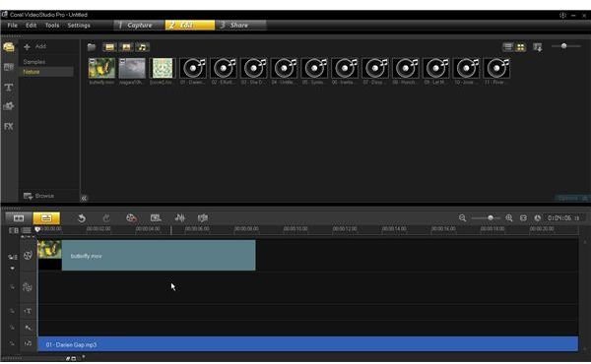Collapse the library navigation panel arrows
This screenshot has width=591, height=364.
point(84,198)
